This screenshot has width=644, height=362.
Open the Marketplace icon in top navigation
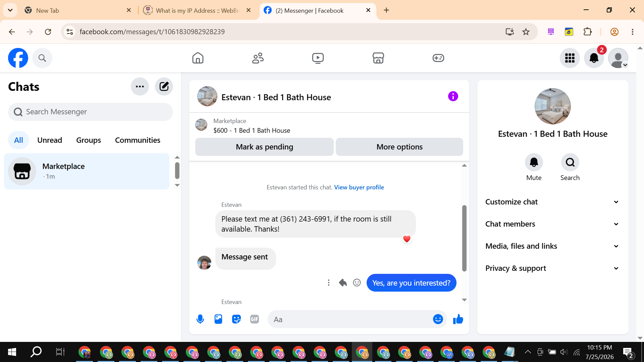coord(378,58)
